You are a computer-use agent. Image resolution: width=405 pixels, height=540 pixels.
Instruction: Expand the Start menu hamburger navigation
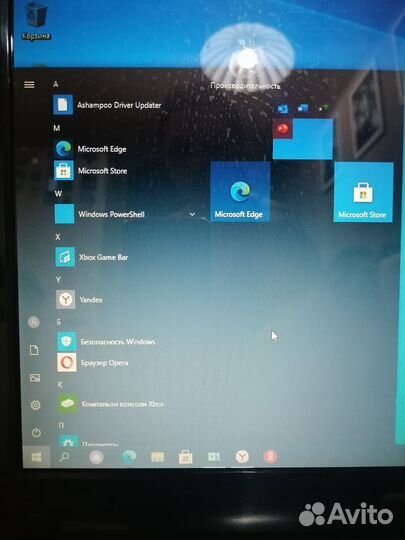click(x=29, y=84)
